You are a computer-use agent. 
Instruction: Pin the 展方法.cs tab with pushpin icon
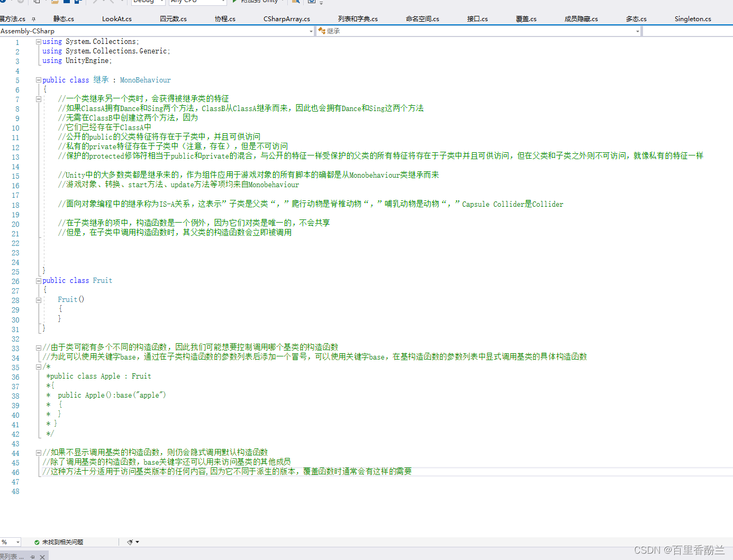click(x=34, y=19)
